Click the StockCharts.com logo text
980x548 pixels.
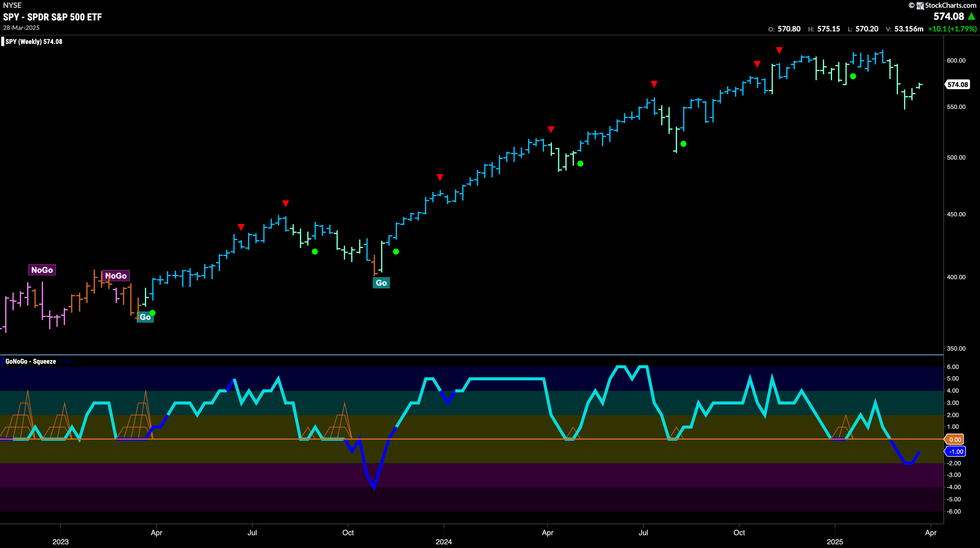(x=950, y=5)
